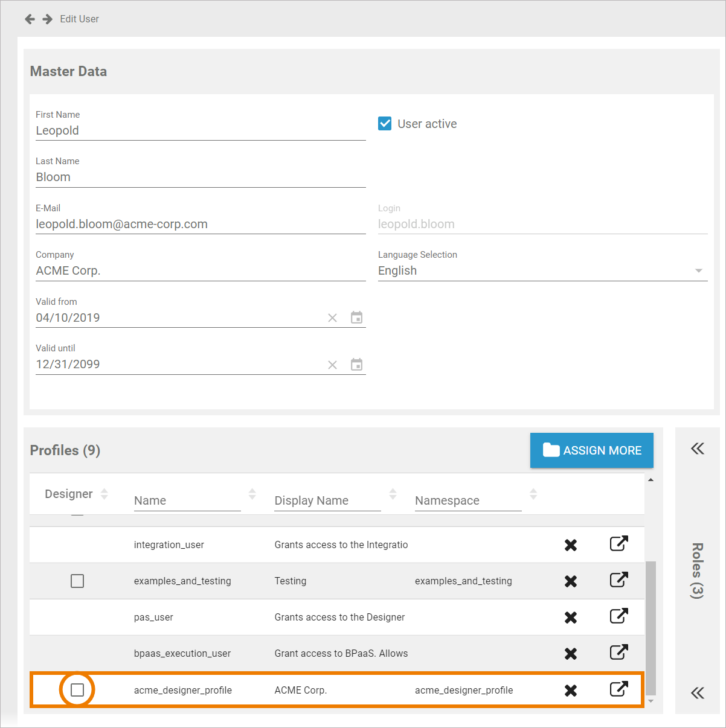726x728 pixels.
Task: Click the E-Mail input field
Action: pyautogui.click(x=200, y=225)
